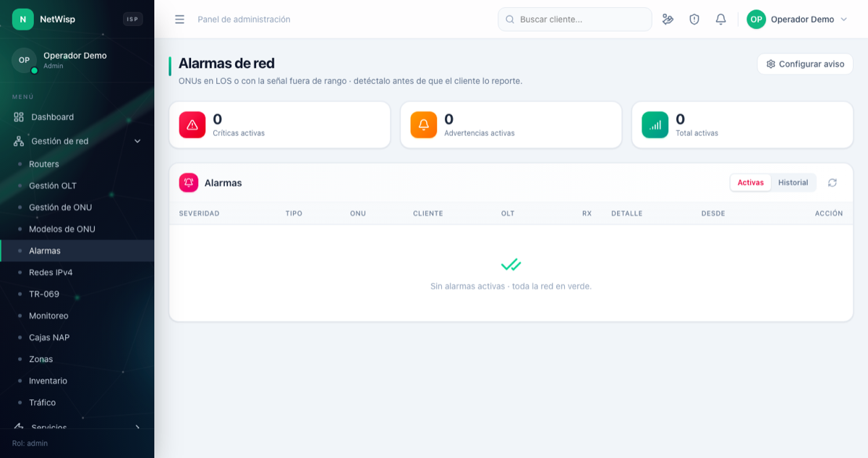Open Gestión OLT in the sidebar
Viewport: 868px width, 458px height.
77,186
